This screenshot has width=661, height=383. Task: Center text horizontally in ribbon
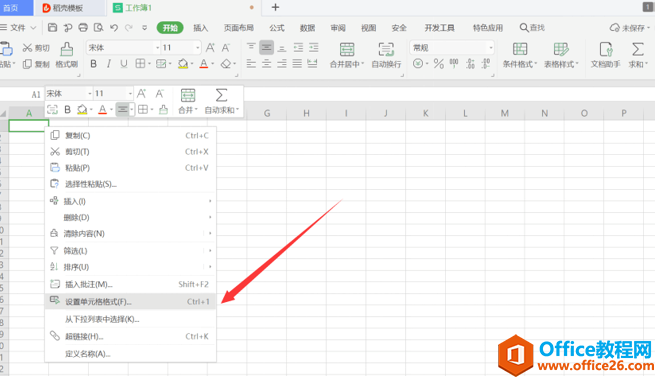point(266,64)
